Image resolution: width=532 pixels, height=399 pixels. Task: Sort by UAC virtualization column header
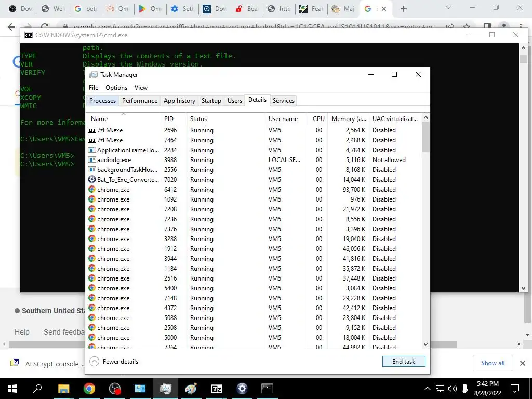(395, 119)
